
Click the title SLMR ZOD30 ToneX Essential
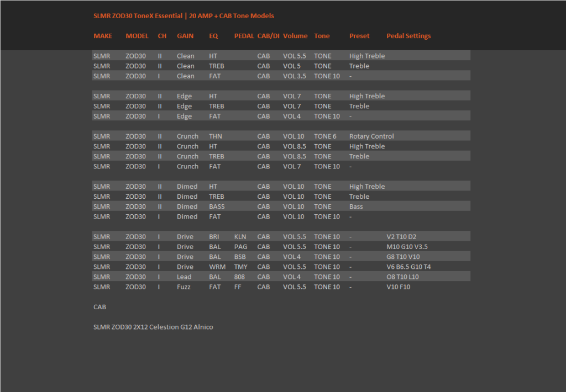[138, 16]
